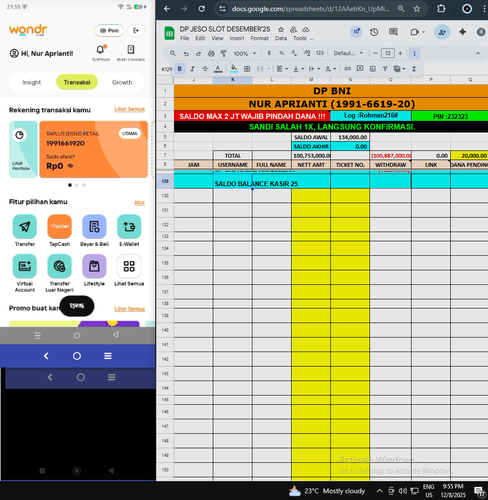Insert a comment from the toolbar
Screen dimensions: 488x500
point(360,69)
